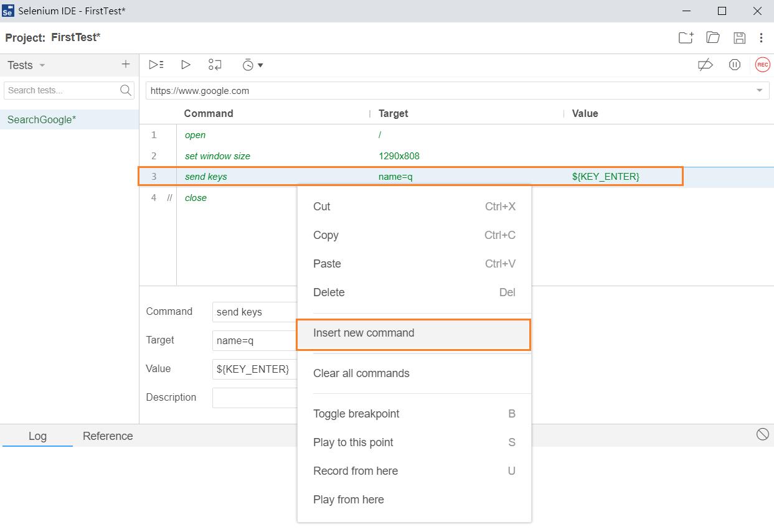774x532 pixels.
Task: Start recording with the REC button
Action: tap(762, 65)
